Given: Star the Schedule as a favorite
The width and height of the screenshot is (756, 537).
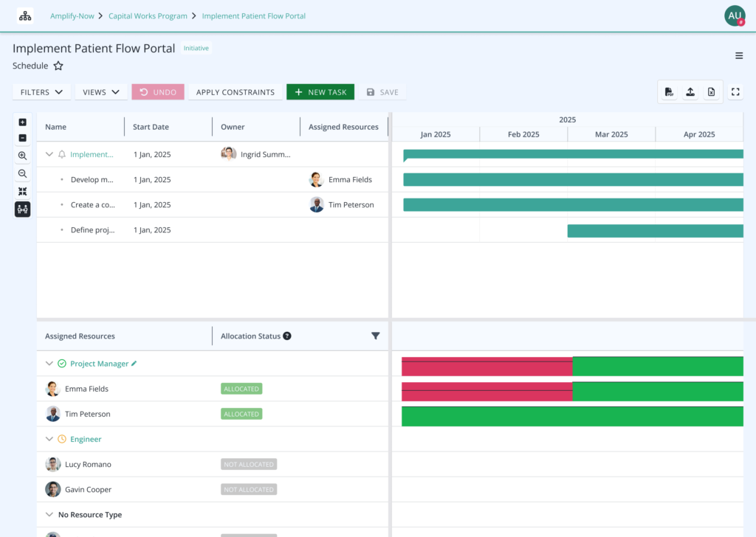Looking at the screenshot, I should pos(58,66).
